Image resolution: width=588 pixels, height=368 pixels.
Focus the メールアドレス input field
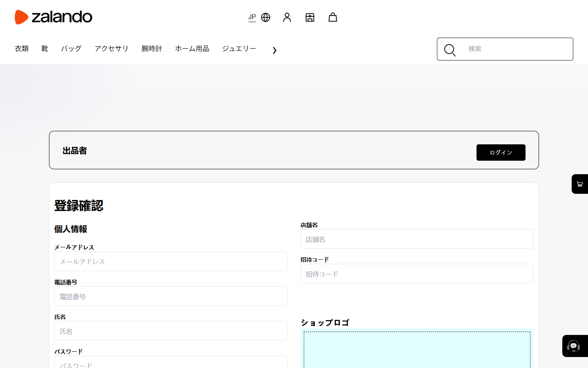(171, 261)
